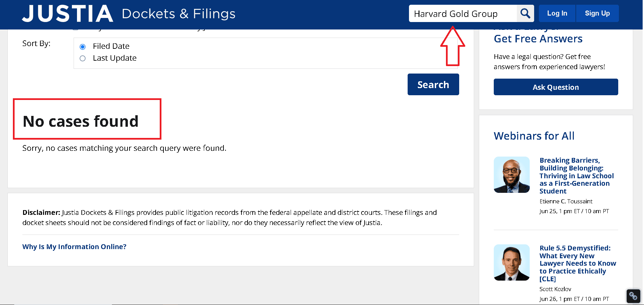This screenshot has height=305, width=644.
Task: Click the magnifying glass search icon
Action: pyautogui.click(x=525, y=14)
